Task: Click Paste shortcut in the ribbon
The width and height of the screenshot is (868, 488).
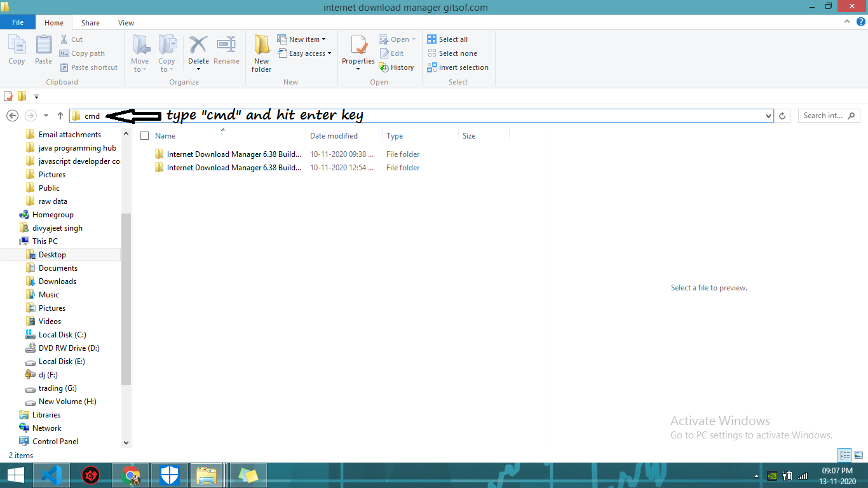Action: point(89,67)
